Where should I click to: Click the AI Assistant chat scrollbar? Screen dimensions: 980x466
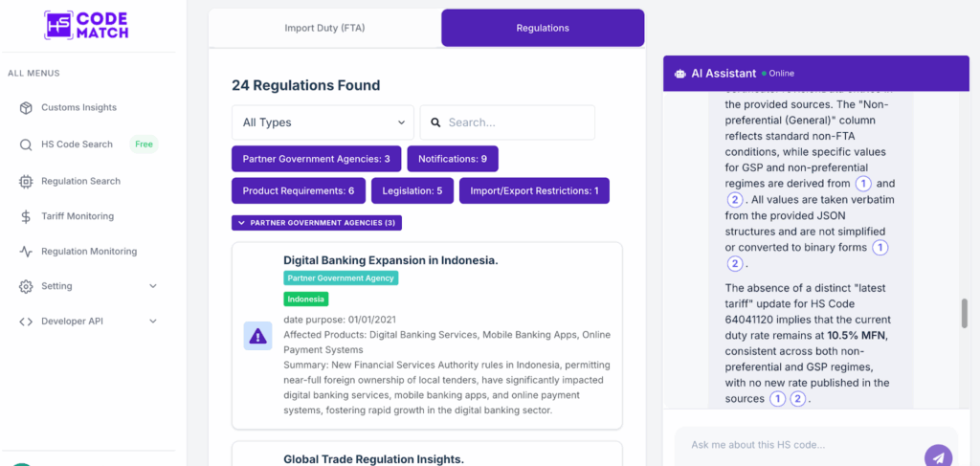tap(964, 313)
